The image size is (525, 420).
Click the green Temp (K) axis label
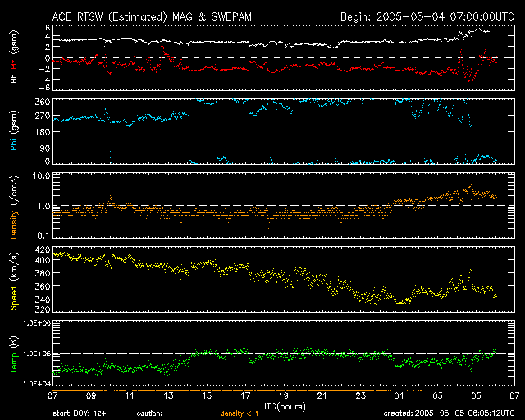click(x=14, y=354)
